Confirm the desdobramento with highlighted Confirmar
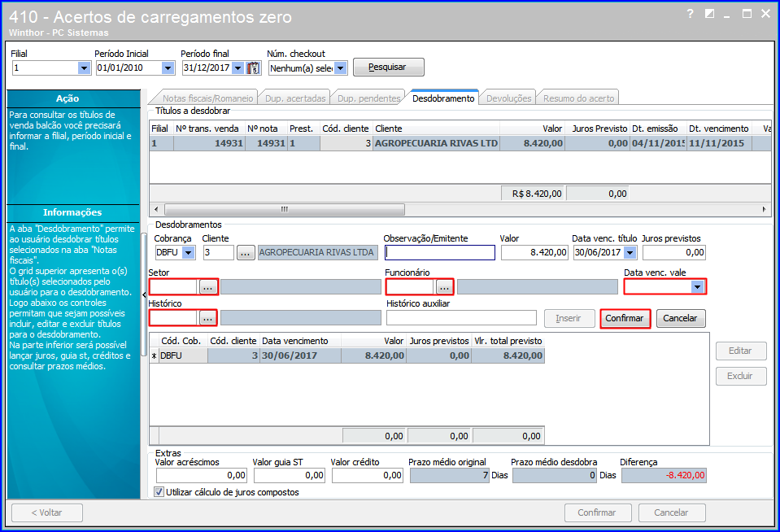This screenshot has height=532, width=780. tap(625, 319)
